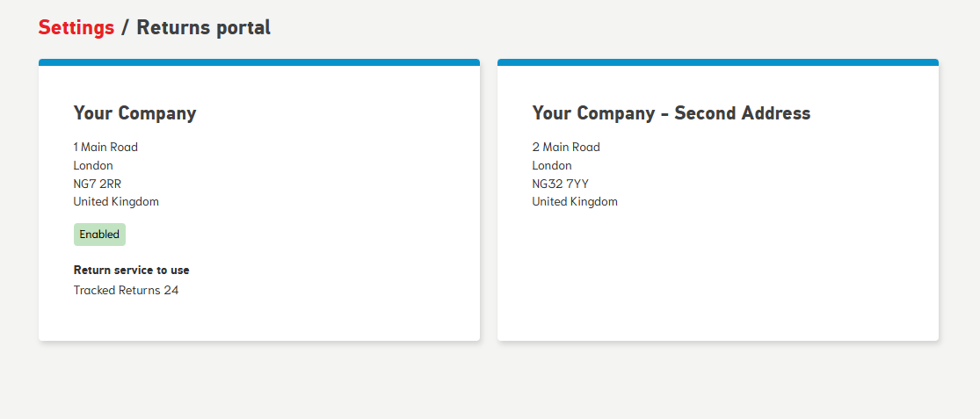Click London in the Second Address card
This screenshot has width=980, height=419.
pyautogui.click(x=552, y=165)
